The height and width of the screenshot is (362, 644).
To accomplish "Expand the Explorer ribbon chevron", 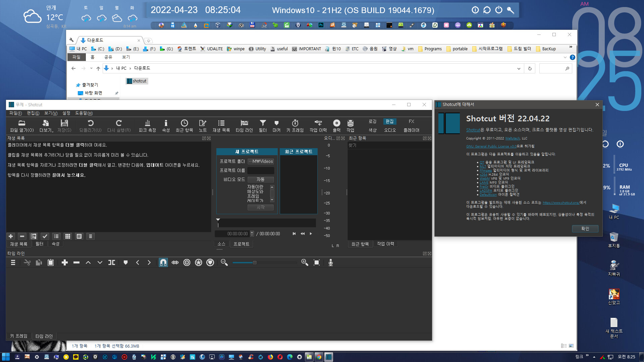I will tap(565, 57).
